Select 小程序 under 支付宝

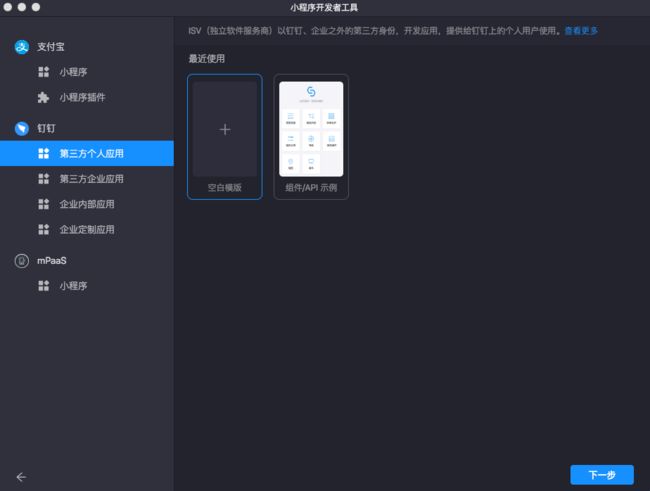(87, 72)
